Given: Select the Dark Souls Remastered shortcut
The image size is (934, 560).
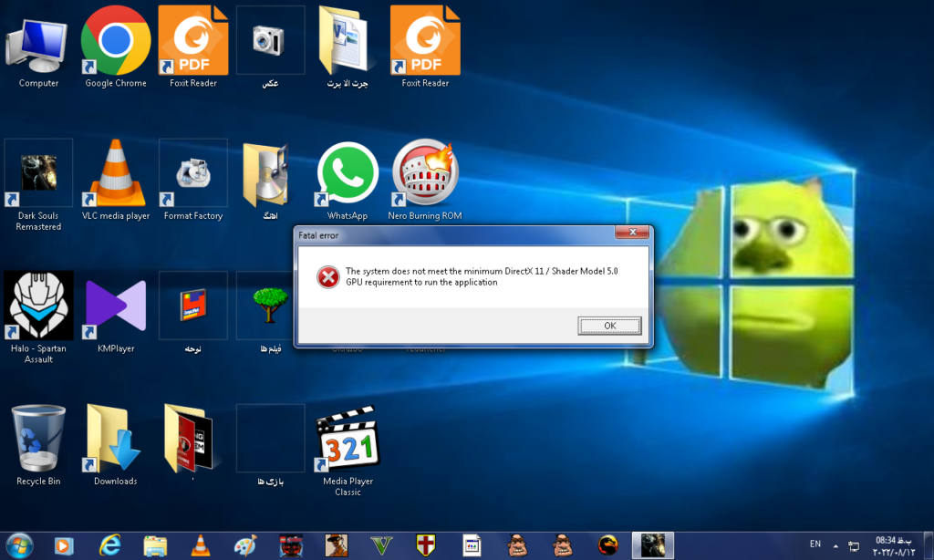Looking at the screenshot, I should coord(38,175).
